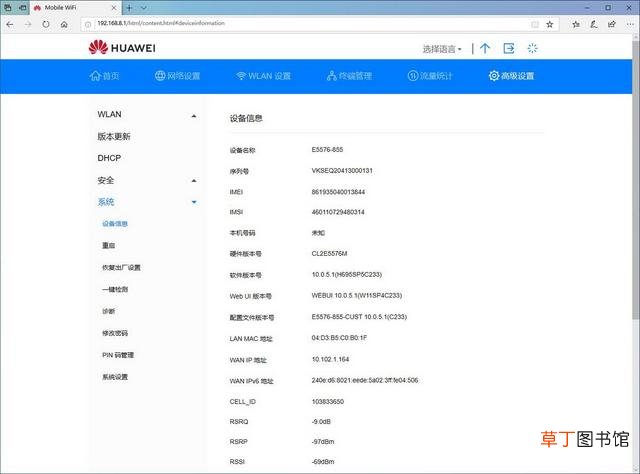Expand the WLAN sidebar arrow
Screen dimensions: 640x474
[x=194, y=116]
